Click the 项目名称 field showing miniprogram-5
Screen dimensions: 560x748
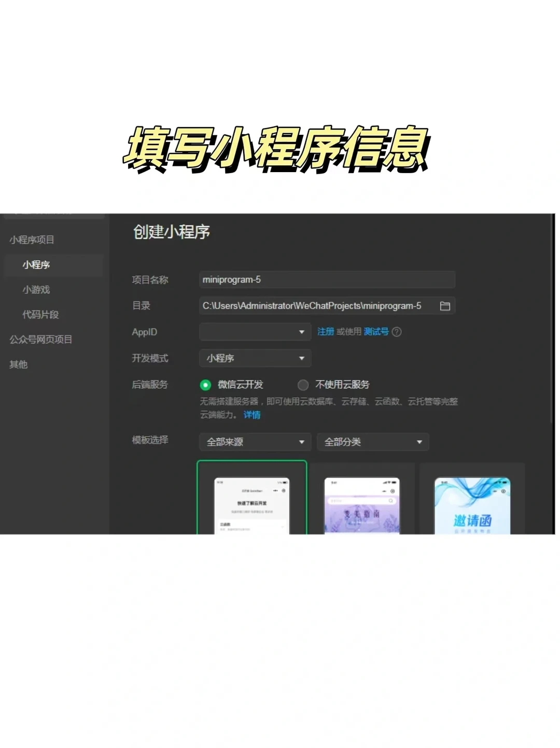pos(327,279)
